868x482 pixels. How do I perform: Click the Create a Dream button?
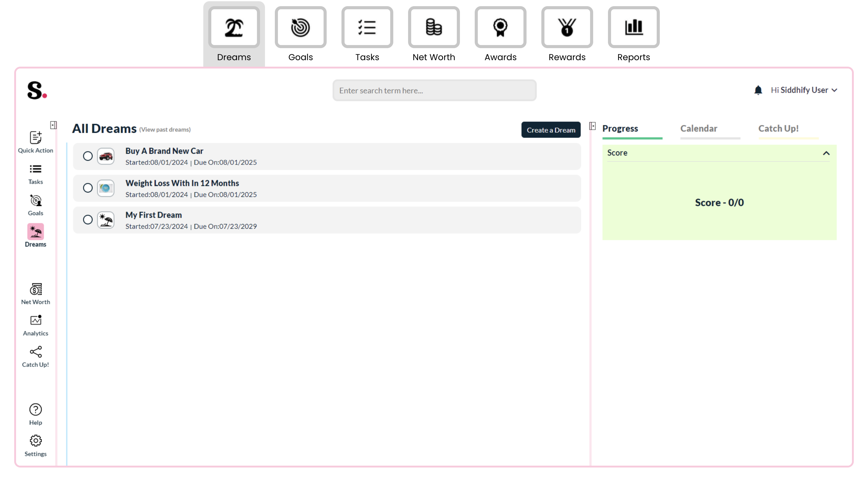pos(551,130)
